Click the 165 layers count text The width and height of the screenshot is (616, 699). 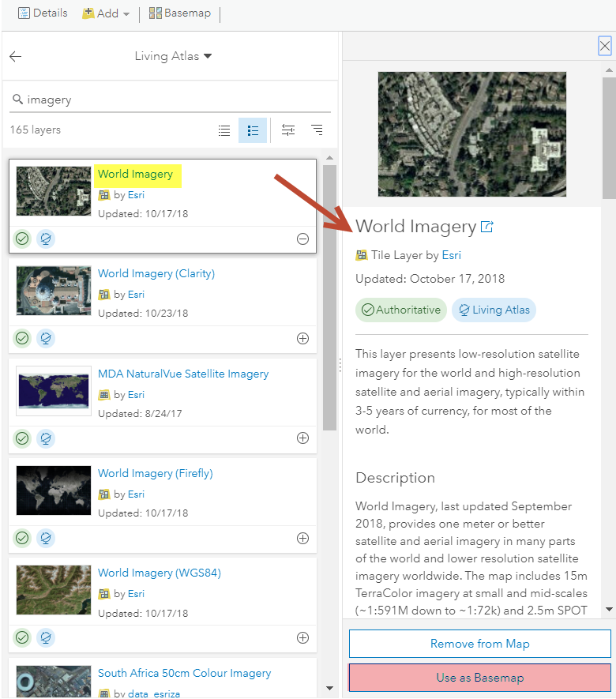[36, 130]
